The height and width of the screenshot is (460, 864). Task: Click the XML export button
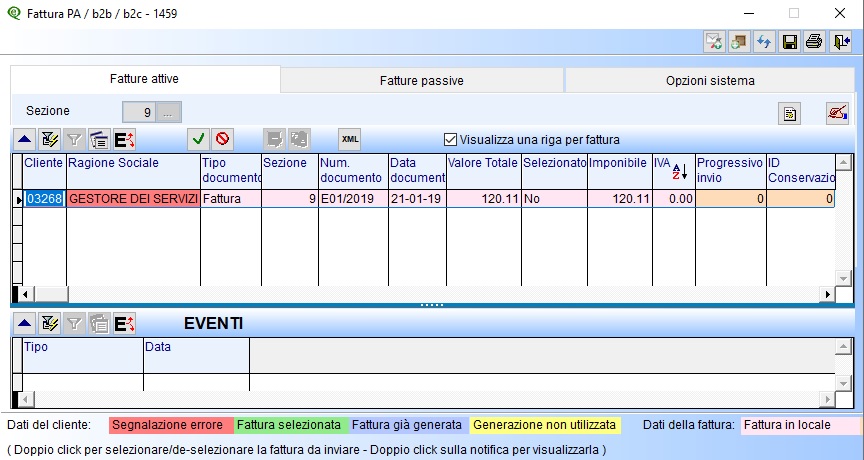349,139
